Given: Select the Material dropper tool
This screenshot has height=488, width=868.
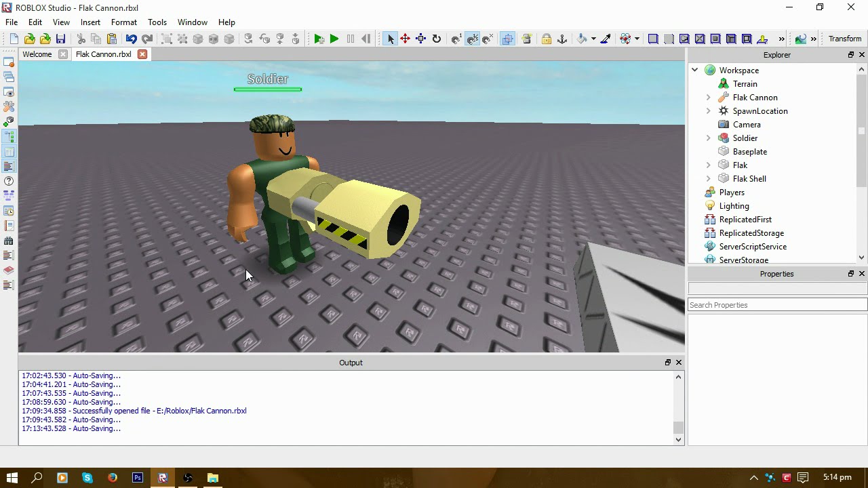Looking at the screenshot, I should [606, 39].
